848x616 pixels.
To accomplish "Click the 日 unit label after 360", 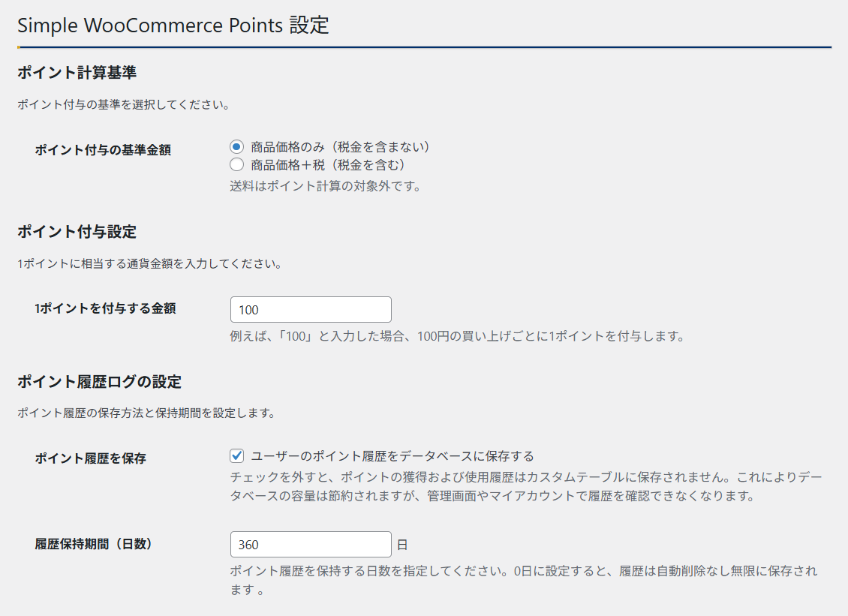I will click(x=402, y=545).
